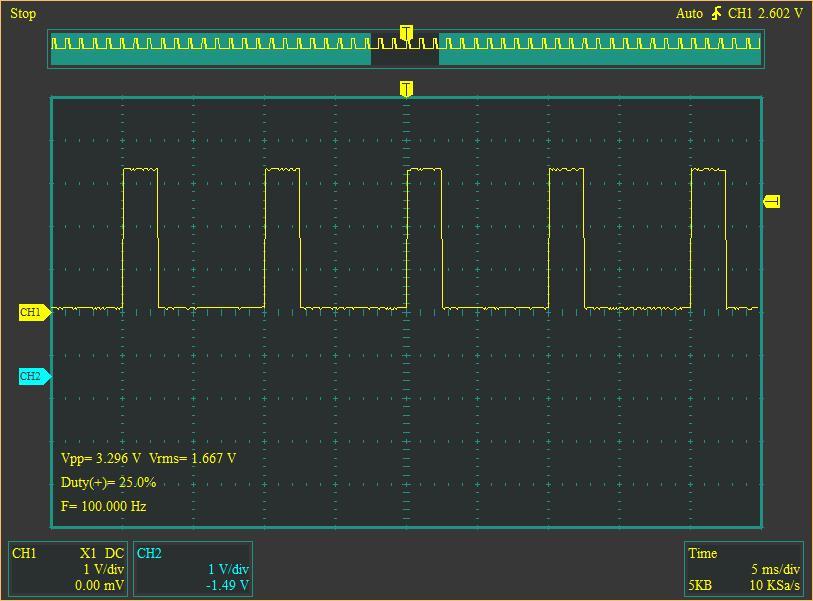Image resolution: width=813 pixels, height=601 pixels.
Task: Click the trigger position marker above the graticule
Action: coord(406,89)
